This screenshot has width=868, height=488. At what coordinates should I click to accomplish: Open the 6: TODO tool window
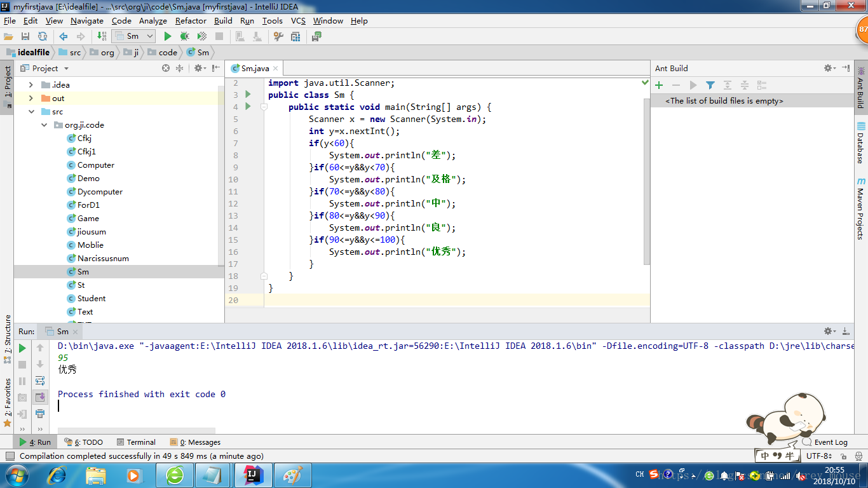(84, 442)
